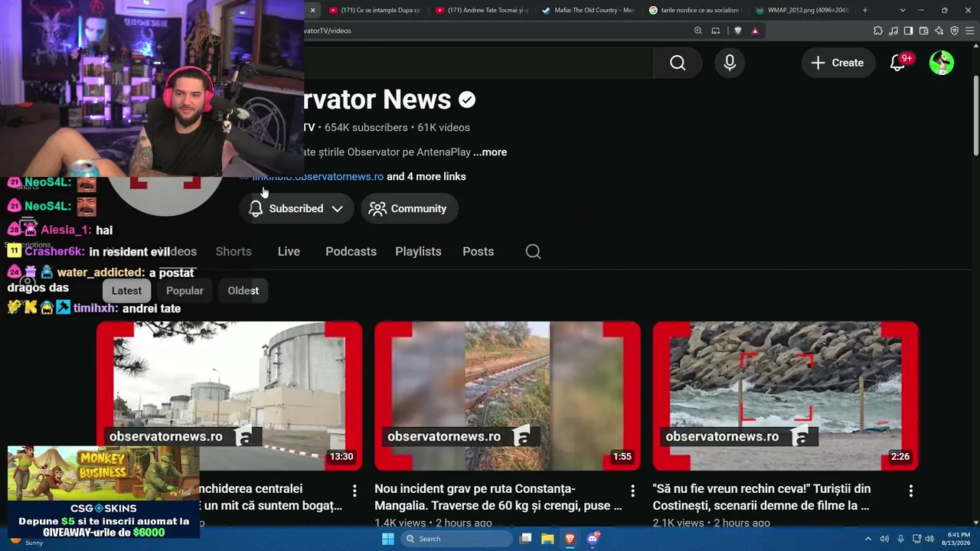
Task: Switch to the 'tarile nordice' Google tab
Action: [x=694, y=10]
